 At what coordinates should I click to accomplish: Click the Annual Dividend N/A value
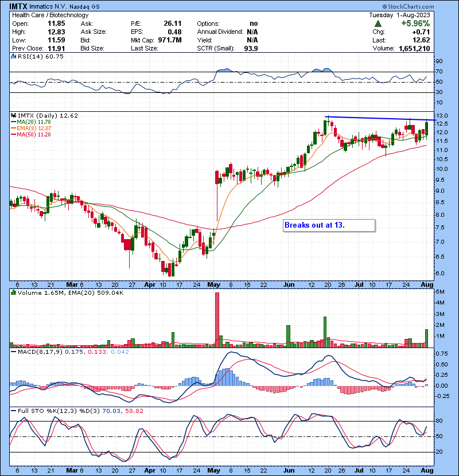[x=252, y=32]
